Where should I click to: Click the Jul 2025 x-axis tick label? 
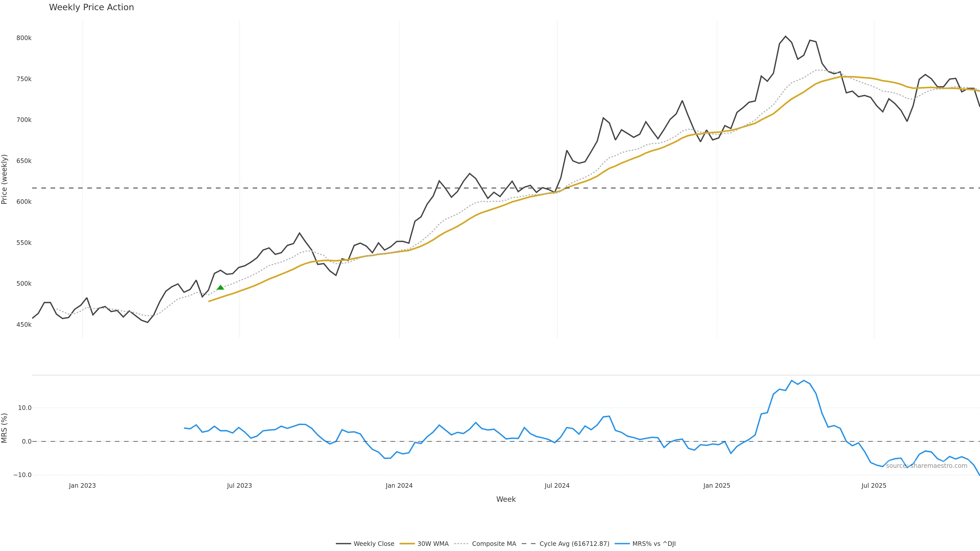click(874, 486)
